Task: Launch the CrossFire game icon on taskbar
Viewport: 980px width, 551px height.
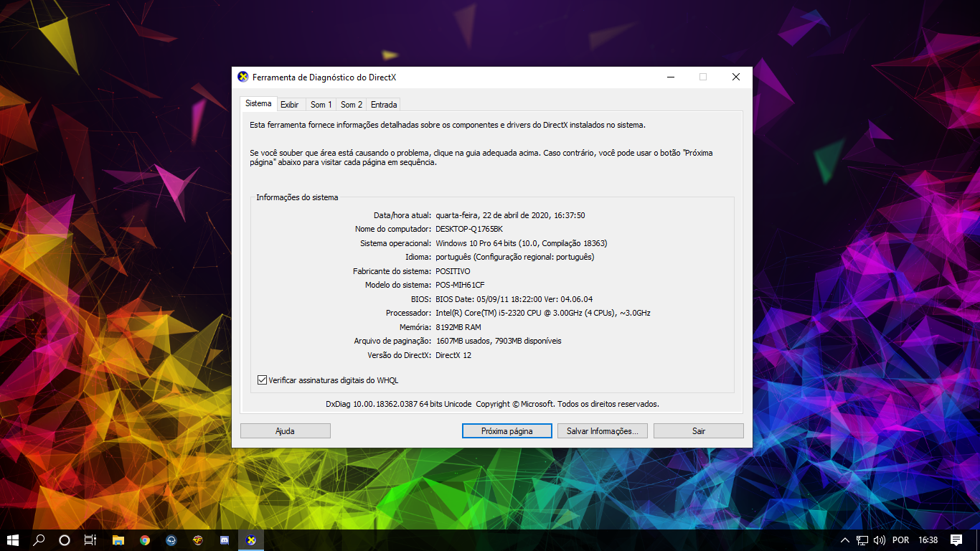Action: 198,540
